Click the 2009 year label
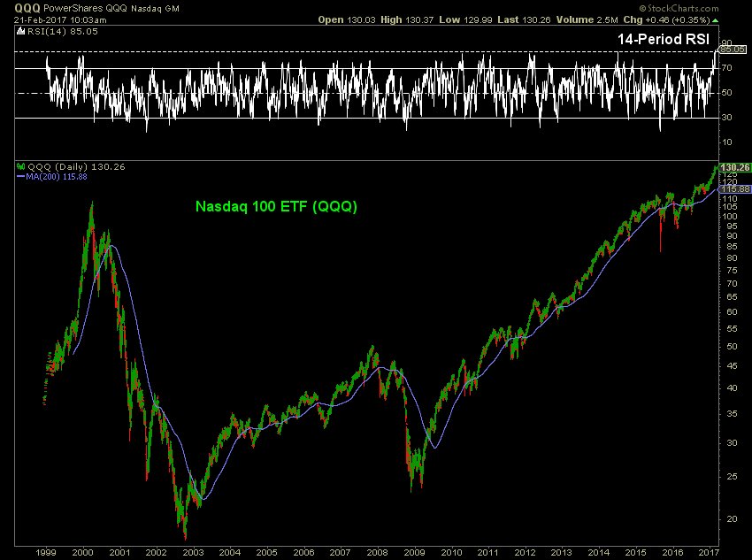Image resolution: width=752 pixels, height=560 pixels. [414, 552]
